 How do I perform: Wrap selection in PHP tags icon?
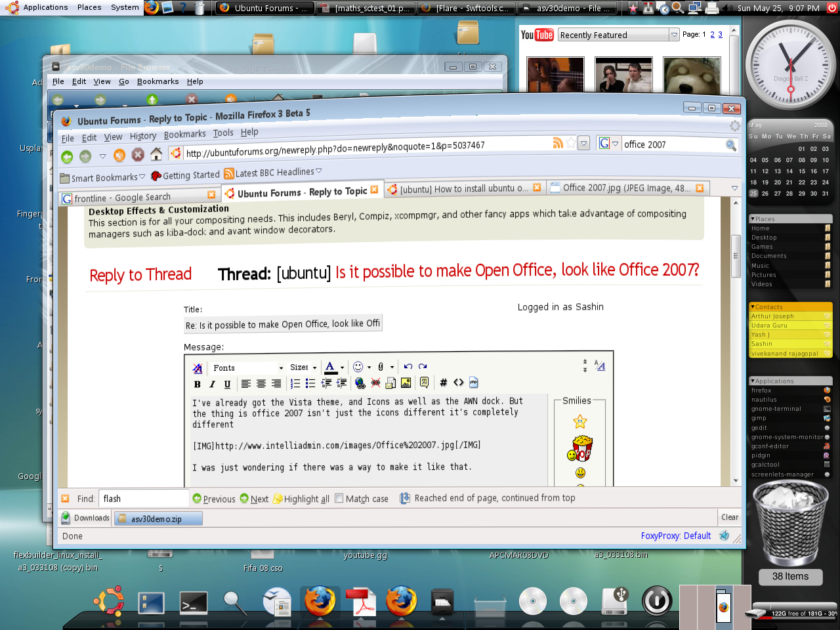pyautogui.click(x=474, y=382)
